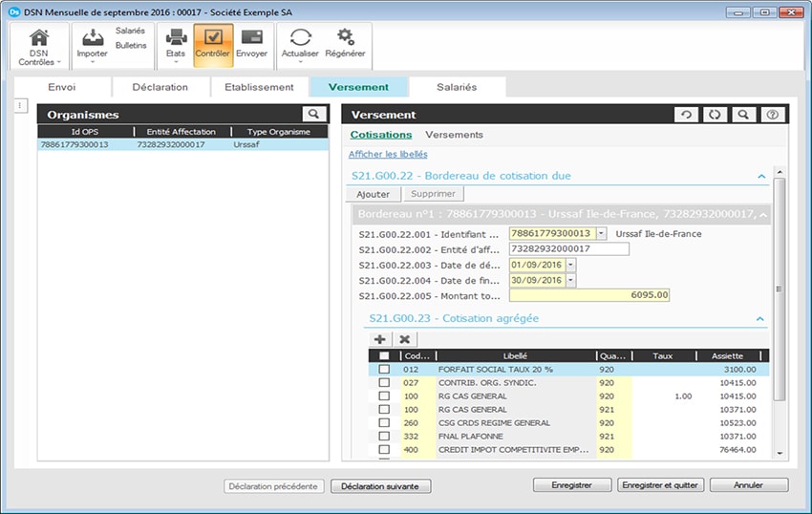Click the Enregistrer button

(x=571, y=485)
